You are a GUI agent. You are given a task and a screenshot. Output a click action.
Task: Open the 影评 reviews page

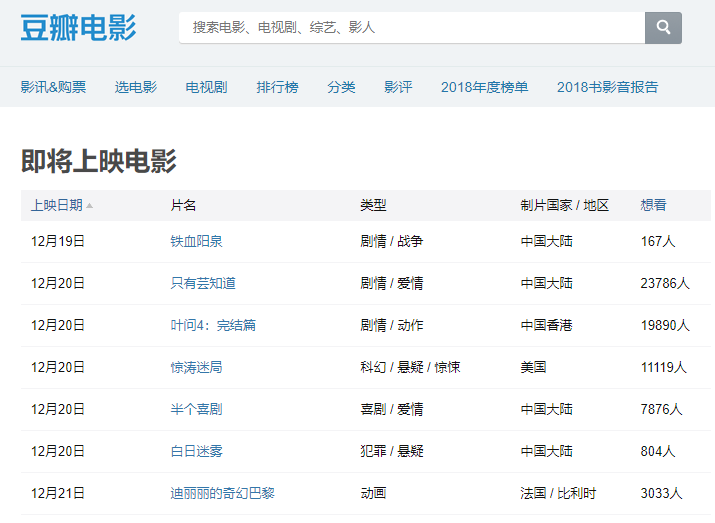[398, 87]
